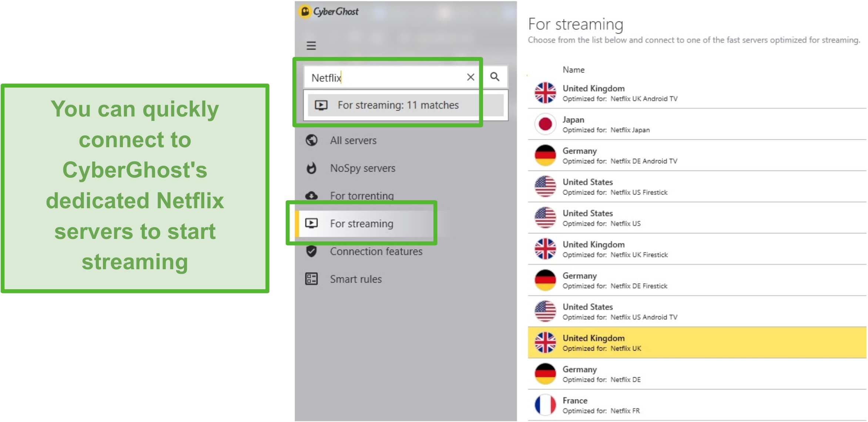The image size is (868, 422).
Task: Select highlighted United Kingdom Netflix UK server
Action: tap(697, 342)
